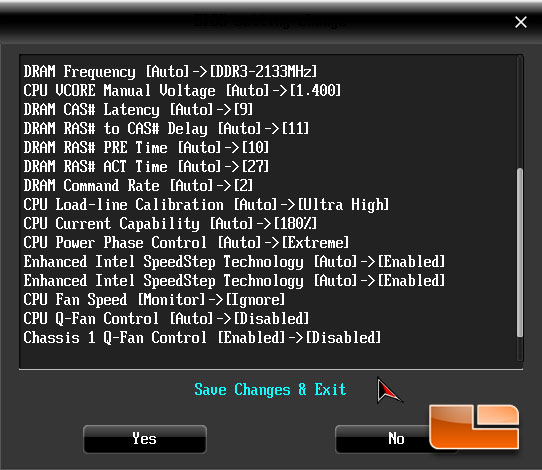Click the Save Changes & Exit heading

tap(270, 390)
